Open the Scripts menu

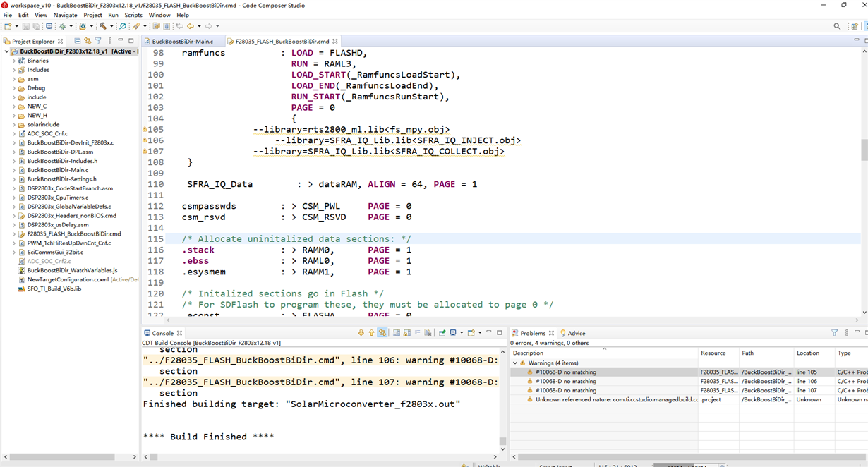[x=133, y=15]
